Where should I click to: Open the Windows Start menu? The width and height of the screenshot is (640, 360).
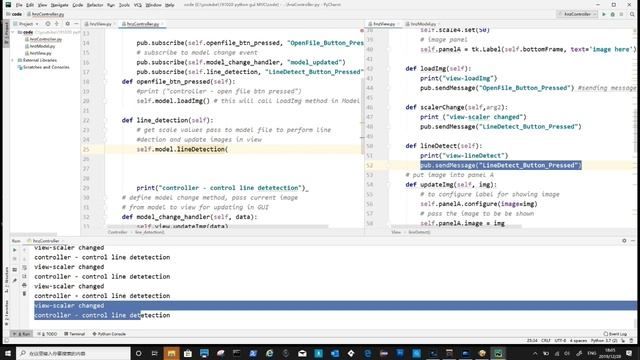(8, 353)
